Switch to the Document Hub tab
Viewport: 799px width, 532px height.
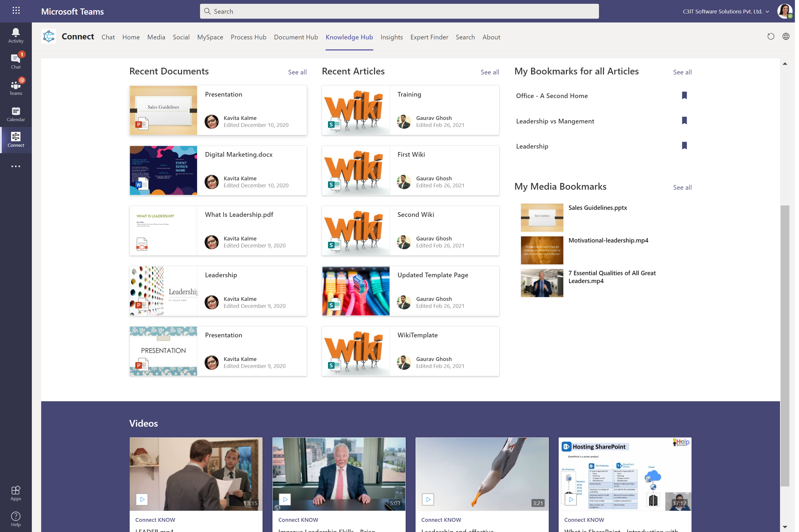pos(296,37)
